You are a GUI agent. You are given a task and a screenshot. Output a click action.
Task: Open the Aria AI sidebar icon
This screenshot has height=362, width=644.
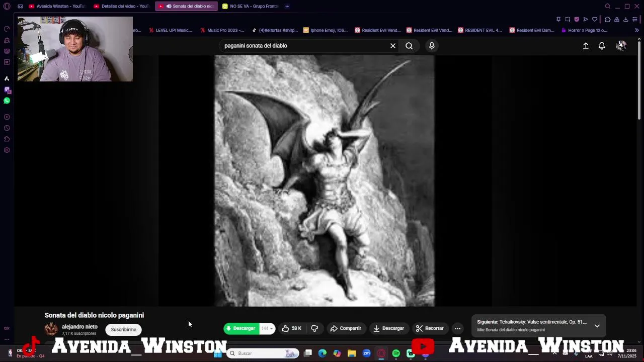7,78
